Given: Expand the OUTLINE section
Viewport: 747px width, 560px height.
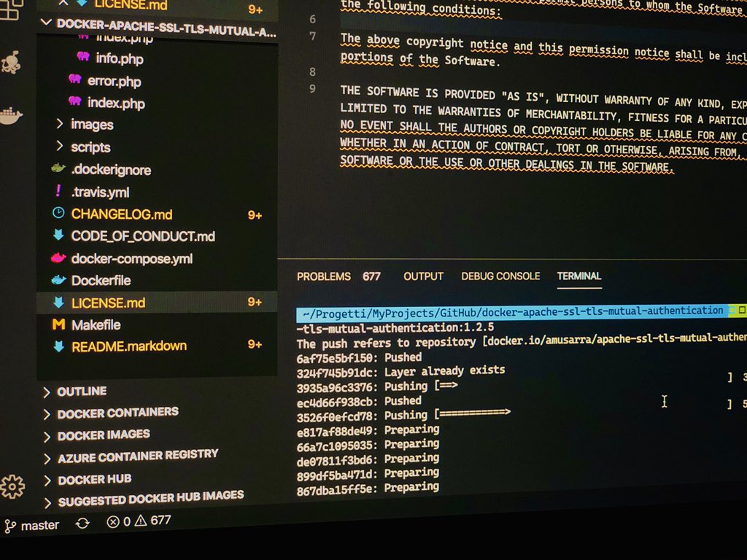Looking at the screenshot, I should 47,392.
